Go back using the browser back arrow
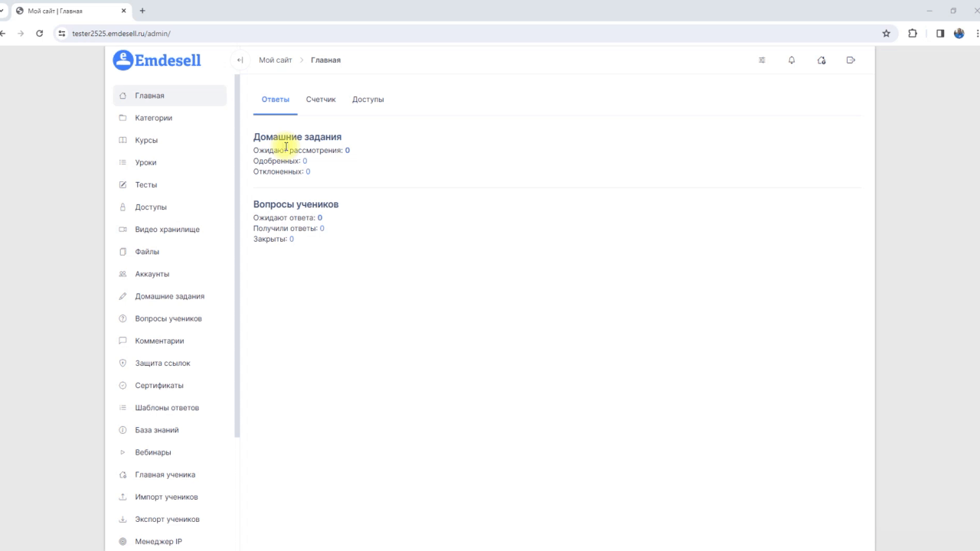980x551 pixels. (2, 34)
